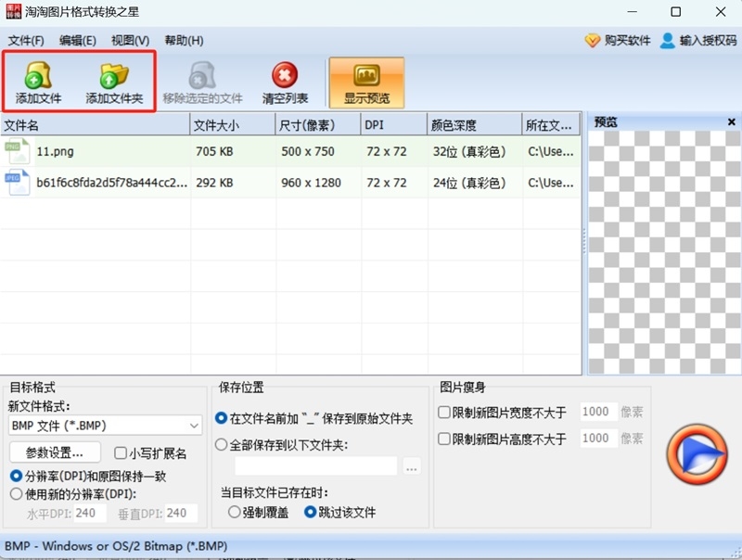Select the 强制覆盖 radio option
This screenshot has width=742, height=560.
point(234,512)
